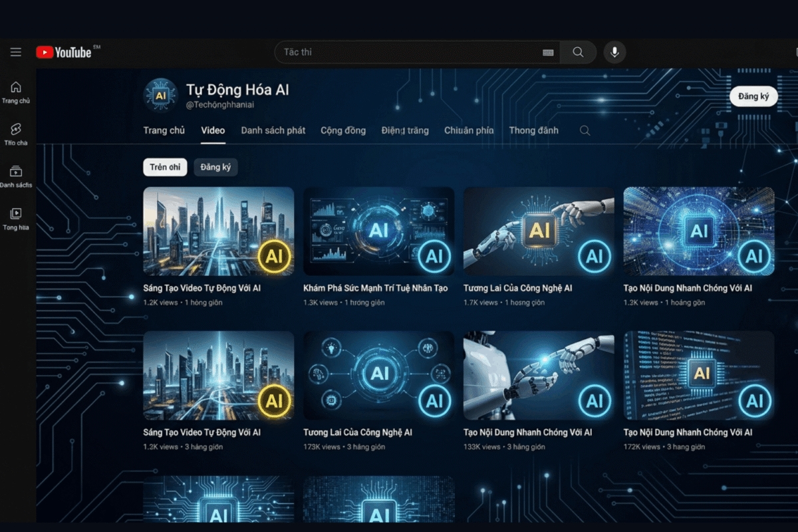Switch to the Trang chủ channel tab
This screenshot has height=532, width=798.
[x=164, y=130]
